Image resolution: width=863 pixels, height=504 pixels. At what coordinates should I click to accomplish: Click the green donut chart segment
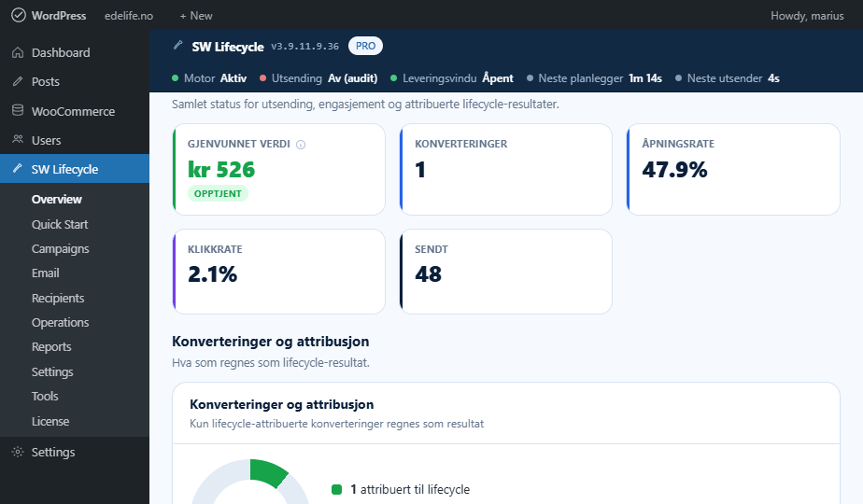click(267, 471)
